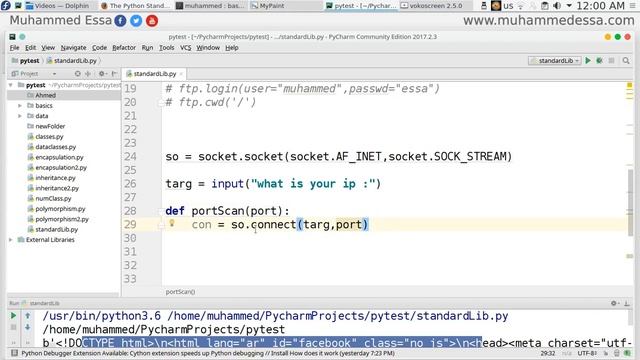Open the Edit menu
Screen dimensions: 640x360
click(x=31, y=48)
